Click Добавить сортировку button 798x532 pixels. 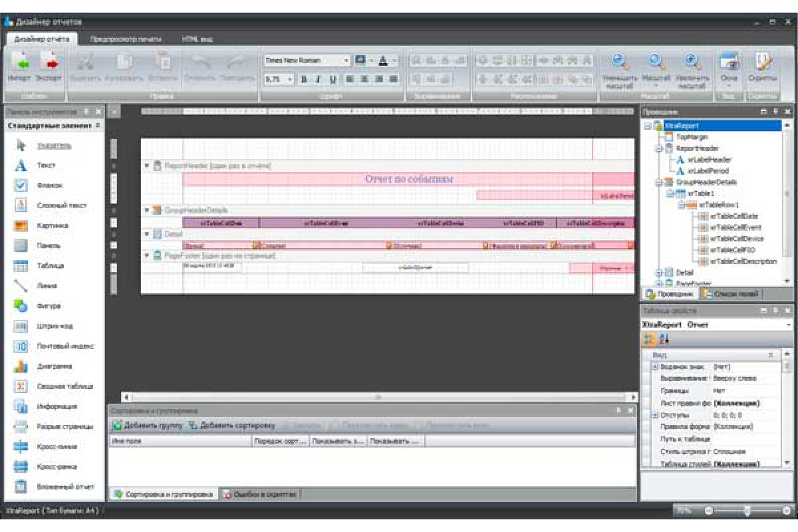point(232,425)
